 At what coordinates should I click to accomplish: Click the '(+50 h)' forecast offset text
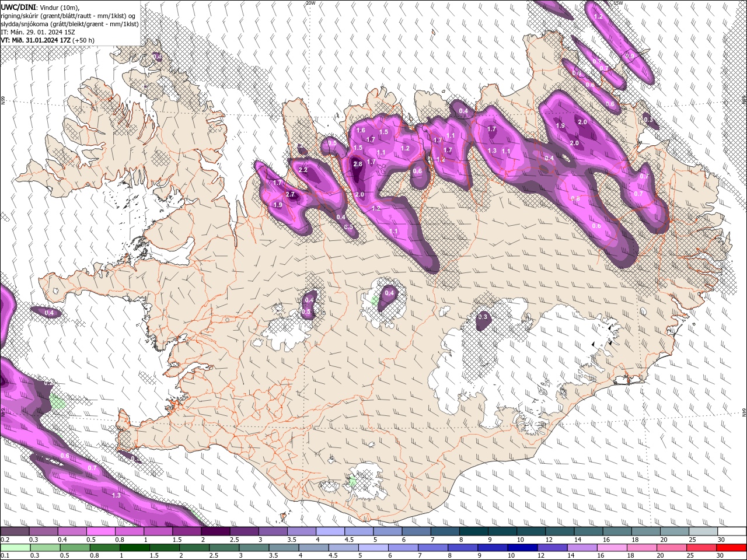coord(83,40)
